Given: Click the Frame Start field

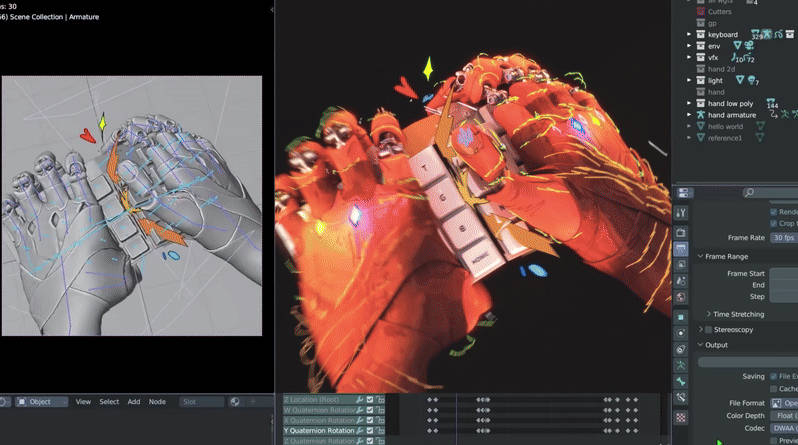Looking at the screenshot, I should click(784, 273).
